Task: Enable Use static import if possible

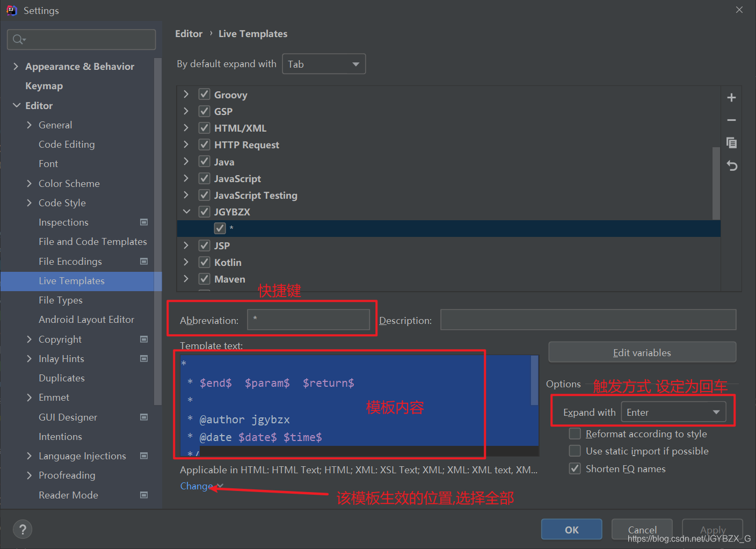Action: pos(575,451)
